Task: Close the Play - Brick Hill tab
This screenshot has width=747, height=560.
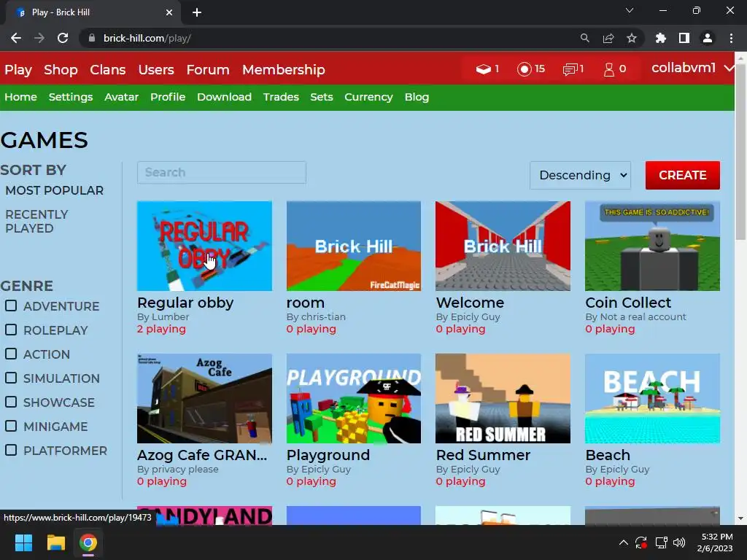Action: point(169,12)
